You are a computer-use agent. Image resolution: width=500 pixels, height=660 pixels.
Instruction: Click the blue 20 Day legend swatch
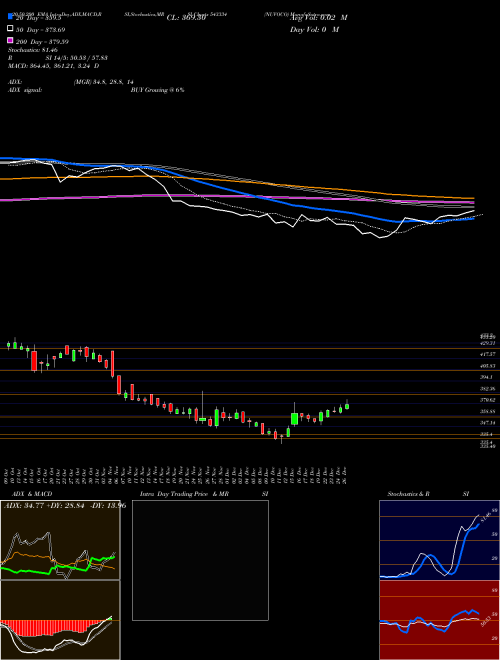(x=10, y=16)
